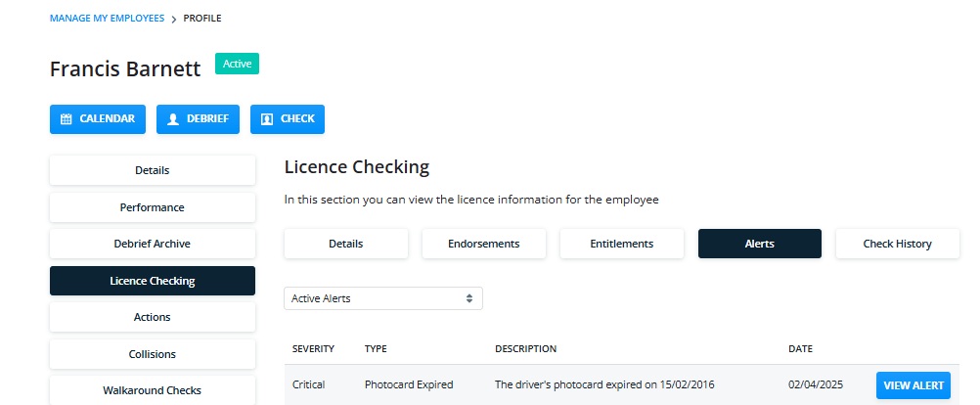Click the Active Alerts dropdown arrows
The width and height of the screenshot is (980, 405).
[469, 298]
